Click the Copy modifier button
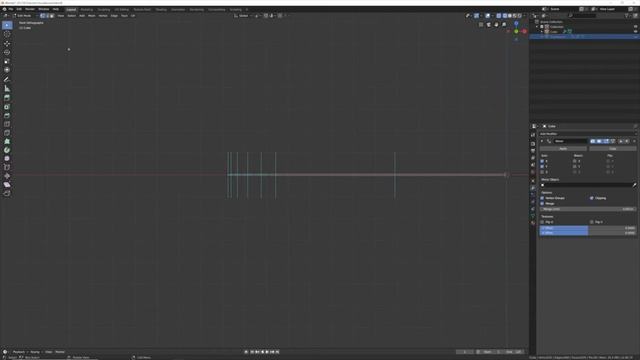640x360 pixels. [x=613, y=149]
